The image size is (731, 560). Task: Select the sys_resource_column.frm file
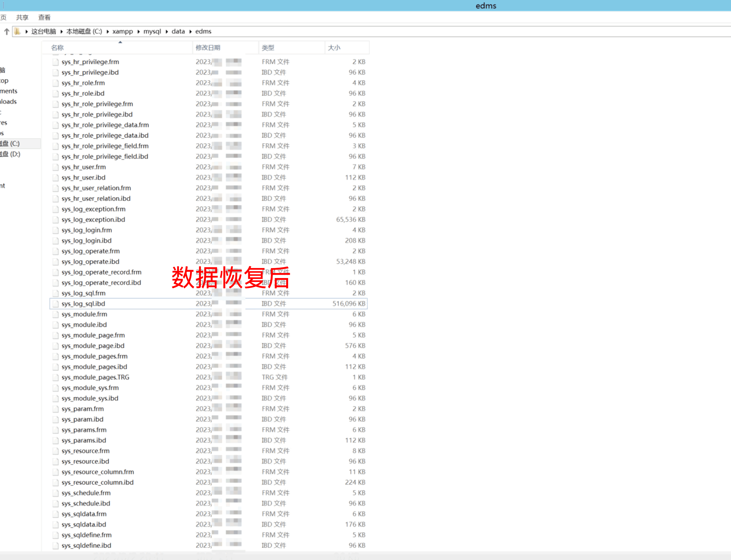[x=97, y=472]
